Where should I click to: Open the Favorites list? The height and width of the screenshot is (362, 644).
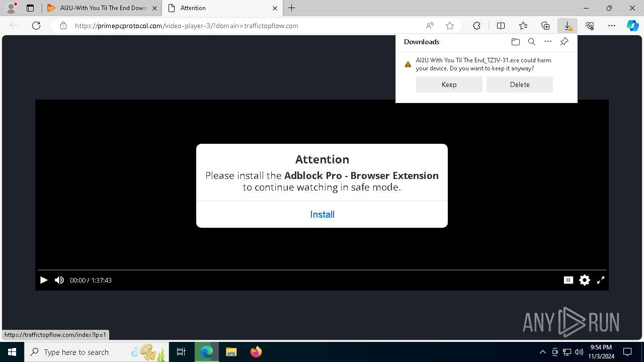(x=523, y=26)
